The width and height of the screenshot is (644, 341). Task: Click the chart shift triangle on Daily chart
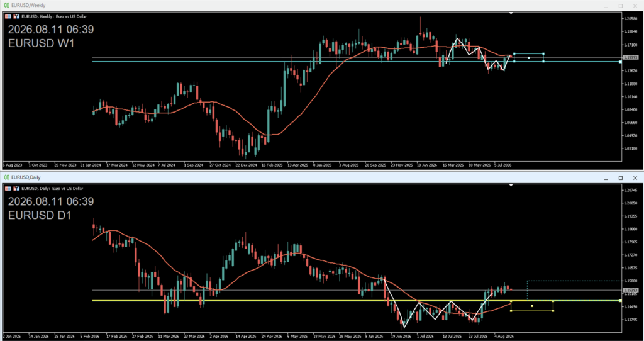[511, 186]
